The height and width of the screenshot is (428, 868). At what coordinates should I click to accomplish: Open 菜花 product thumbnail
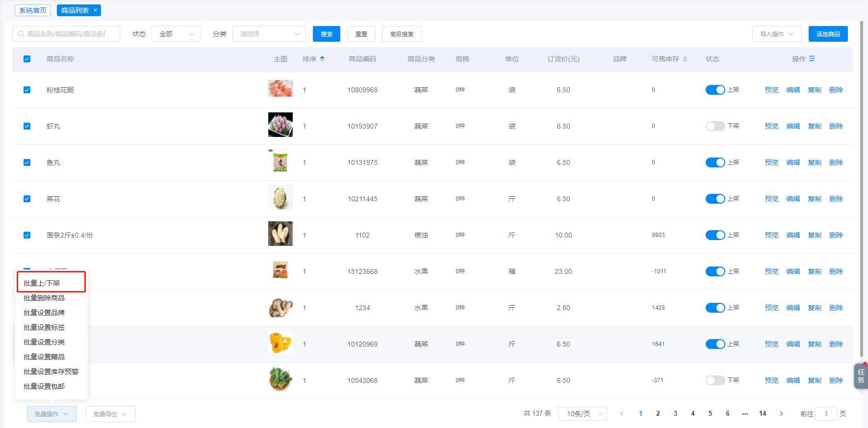pos(281,197)
